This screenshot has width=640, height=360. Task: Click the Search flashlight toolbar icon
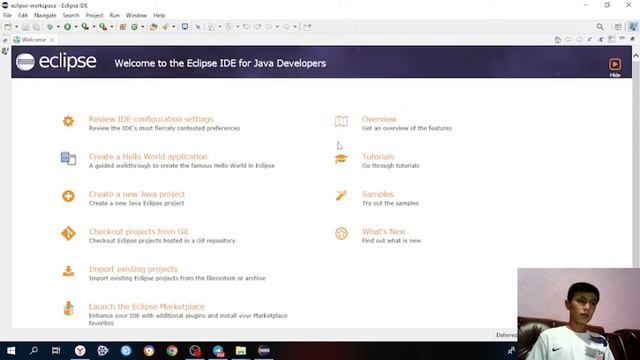[165, 27]
